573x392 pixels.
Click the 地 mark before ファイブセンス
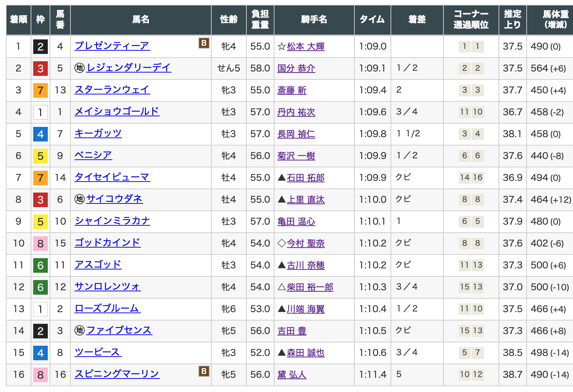coord(80,330)
